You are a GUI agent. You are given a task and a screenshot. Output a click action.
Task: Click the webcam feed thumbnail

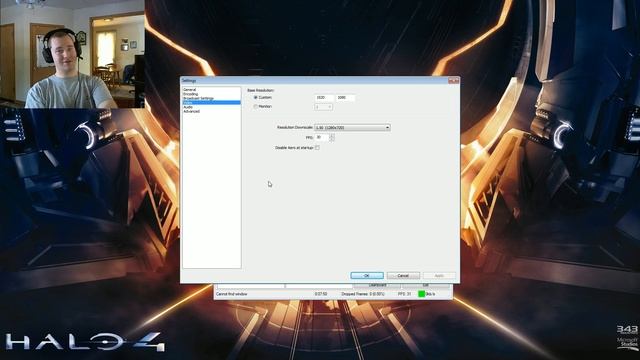point(72,54)
